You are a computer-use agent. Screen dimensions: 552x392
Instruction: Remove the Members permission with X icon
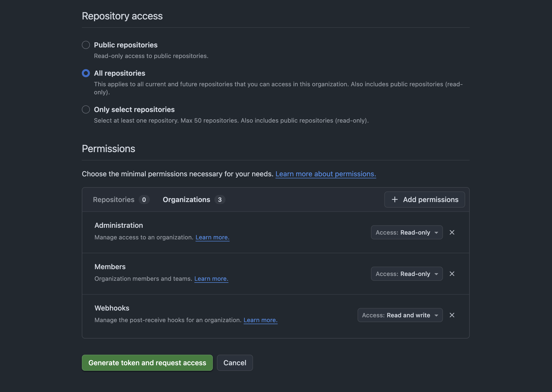tap(452, 274)
